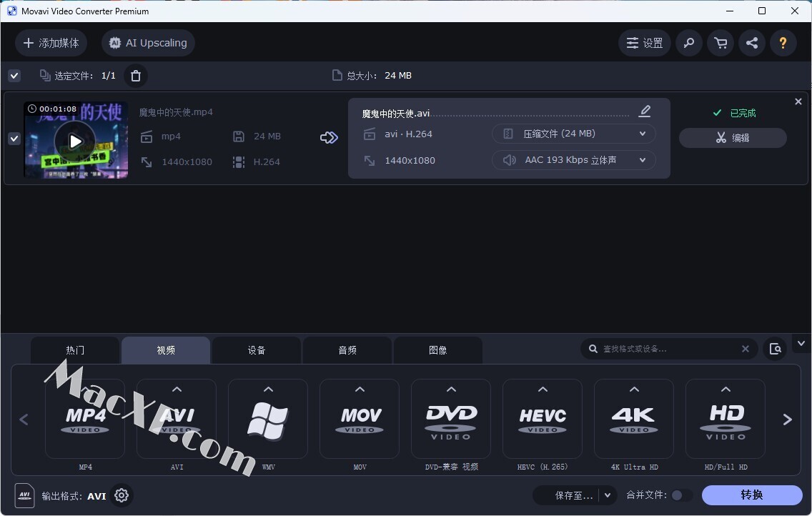Expand 4K presets with the up chevron

tap(635, 390)
